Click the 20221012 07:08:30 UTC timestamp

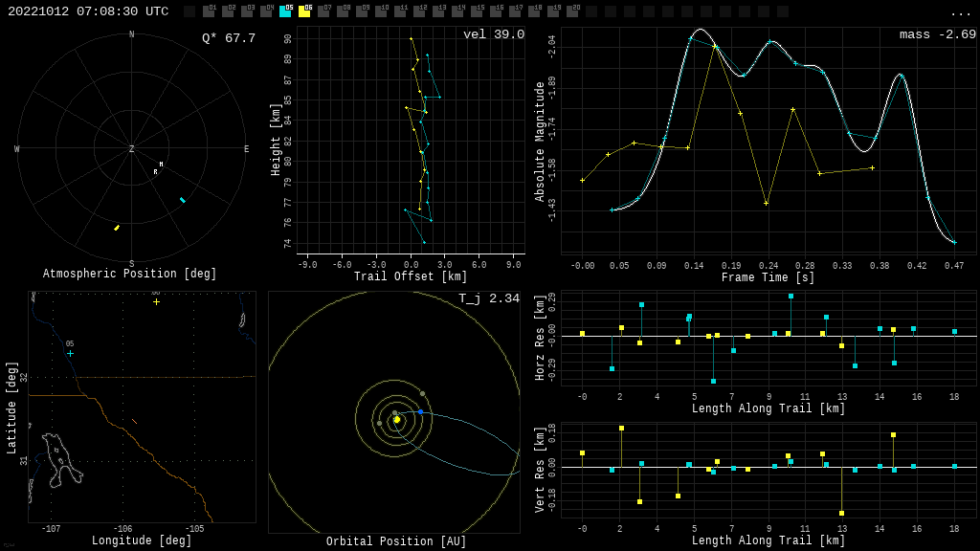[88, 11]
